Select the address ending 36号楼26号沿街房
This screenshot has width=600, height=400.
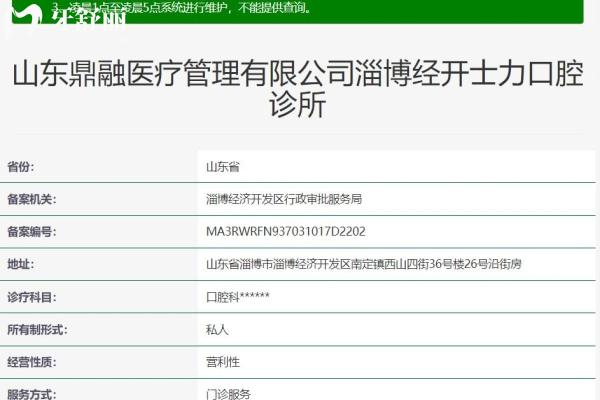(x=364, y=264)
